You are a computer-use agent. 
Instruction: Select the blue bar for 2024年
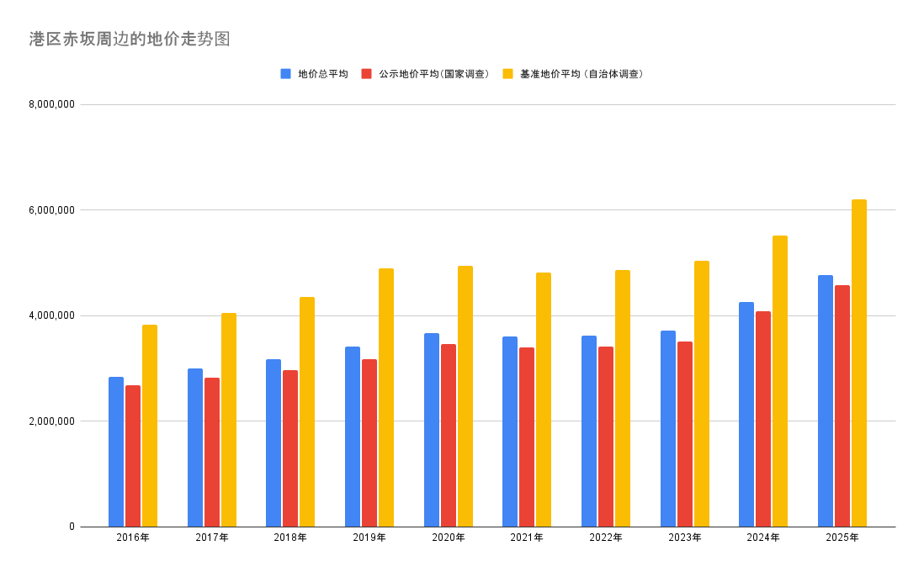(x=746, y=414)
